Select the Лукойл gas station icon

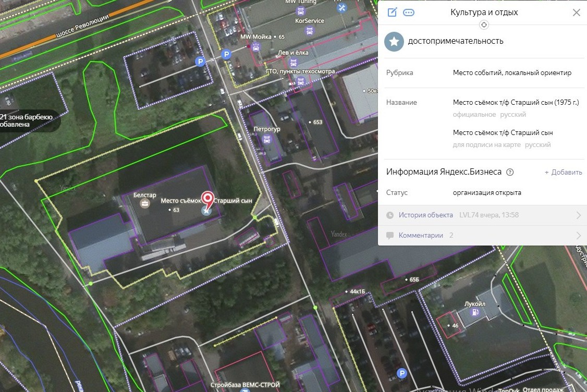pos(475,312)
